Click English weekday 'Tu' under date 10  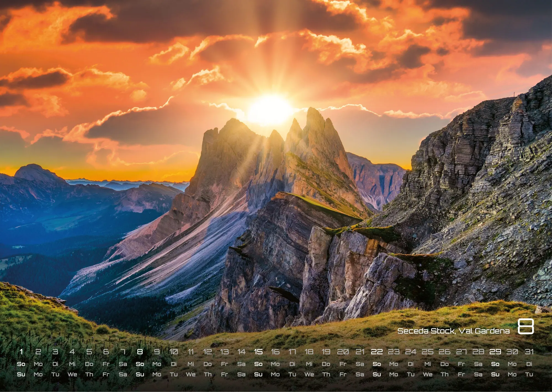pyautogui.click(x=174, y=375)
